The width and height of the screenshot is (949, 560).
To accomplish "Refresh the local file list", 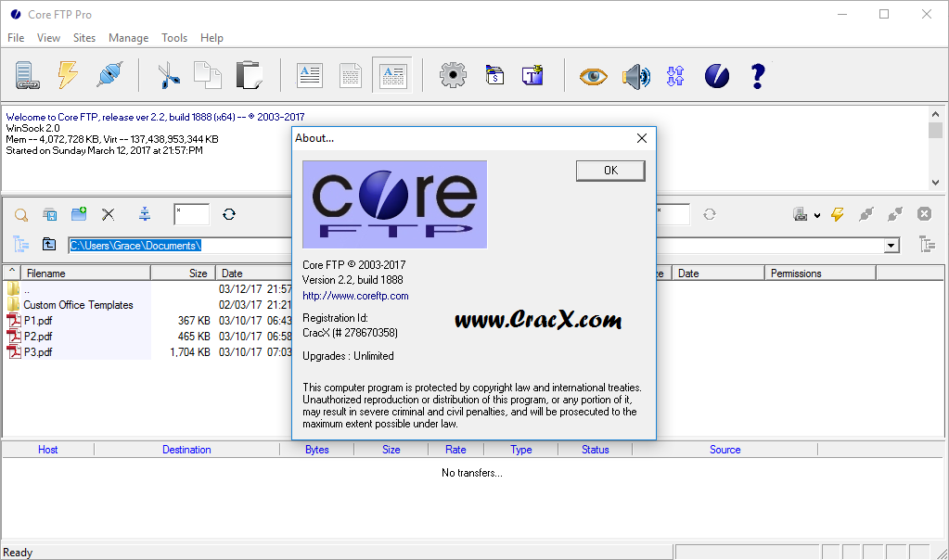I will (229, 214).
